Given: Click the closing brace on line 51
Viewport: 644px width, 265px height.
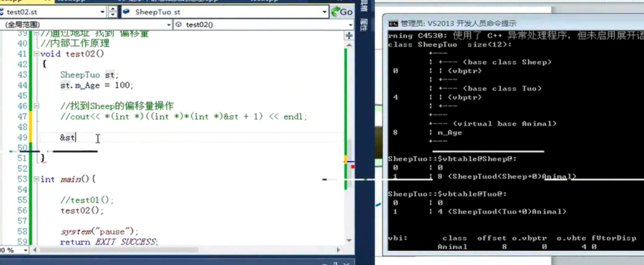Looking at the screenshot, I should [43, 158].
